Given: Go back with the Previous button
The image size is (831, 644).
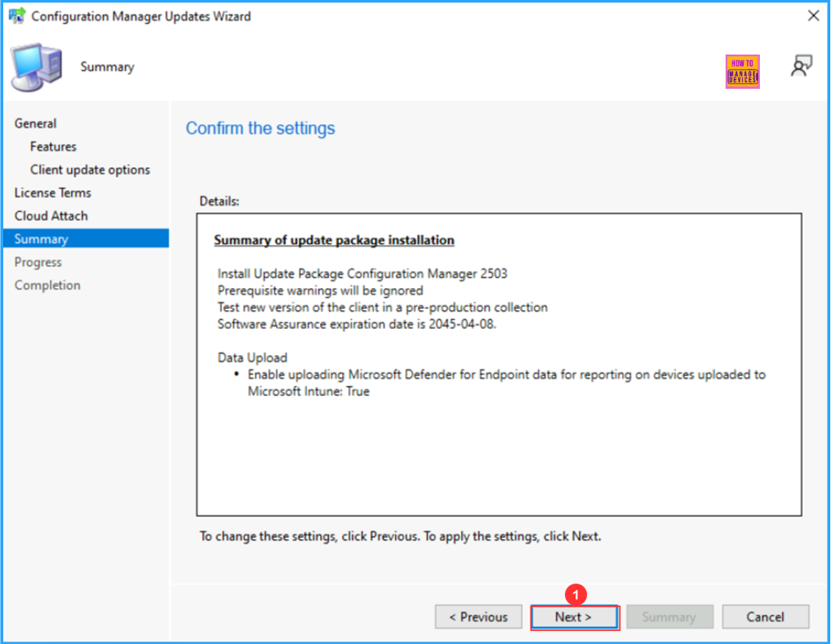Looking at the screenshot, I should pyautogui.click(x=478, y=617).
